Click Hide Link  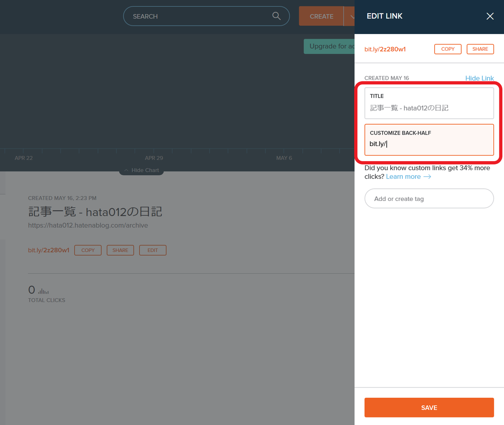(480, 78)
